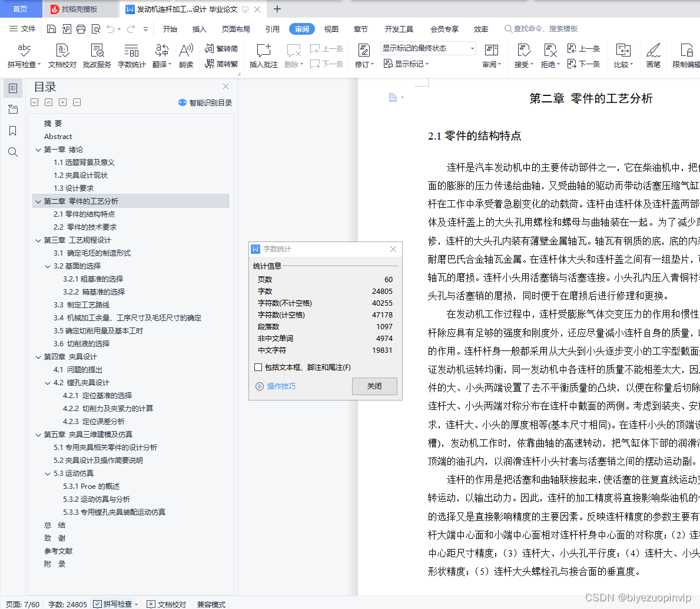The image size is (700, 609).
Task: Open the 文件 menu
Action: click(22, 29)
